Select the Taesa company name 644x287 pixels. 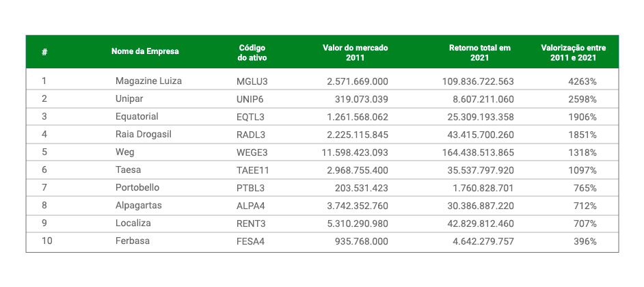coord(128,170)
